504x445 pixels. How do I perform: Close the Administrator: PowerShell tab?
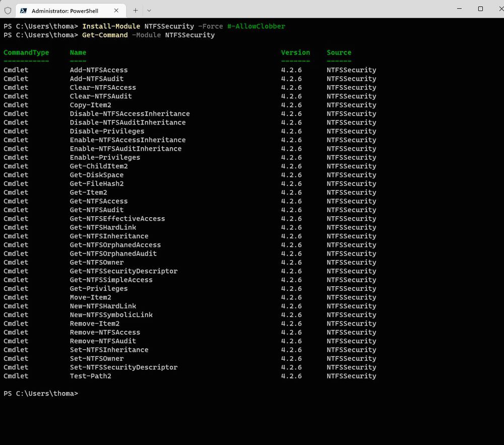[116, 11]
